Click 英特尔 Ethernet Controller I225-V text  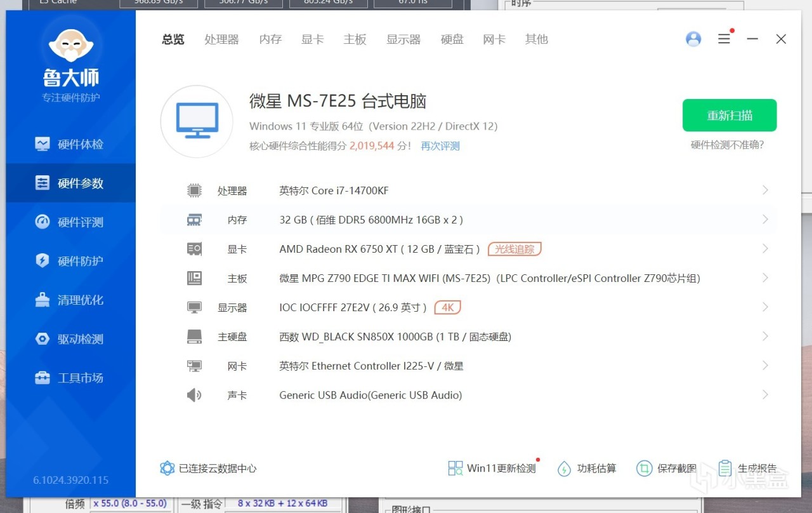click(x=371, y=366)
